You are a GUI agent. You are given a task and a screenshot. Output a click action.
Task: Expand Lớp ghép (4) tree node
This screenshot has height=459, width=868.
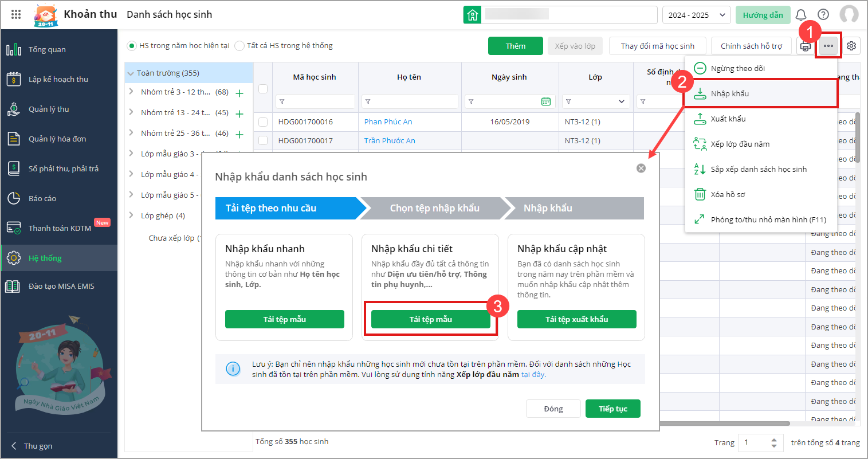point(131,215)
